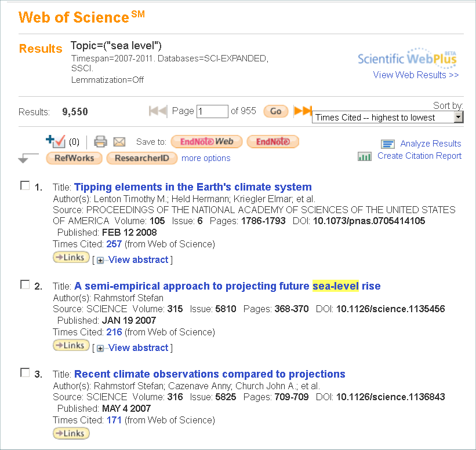Click the Scientific WebPlus logo
This screenshot has height=450, width=476.
pos(407,58)
